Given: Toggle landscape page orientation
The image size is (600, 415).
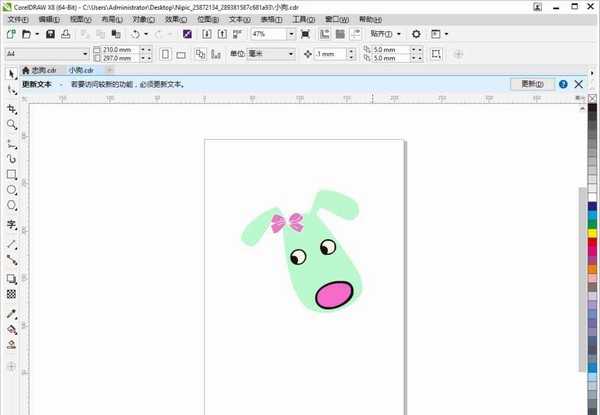Looking at the screenshot, I should (x=181, y=53).
